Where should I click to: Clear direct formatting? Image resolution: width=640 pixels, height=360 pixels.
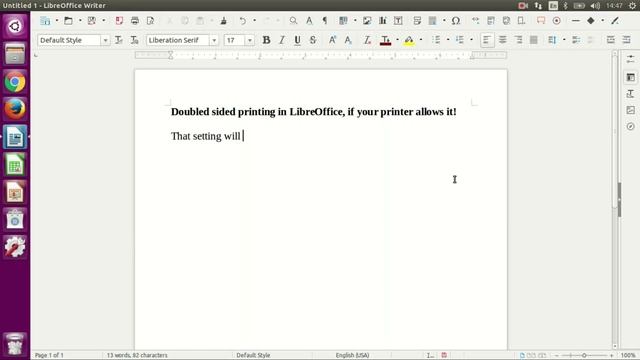[x=367, y=40]
